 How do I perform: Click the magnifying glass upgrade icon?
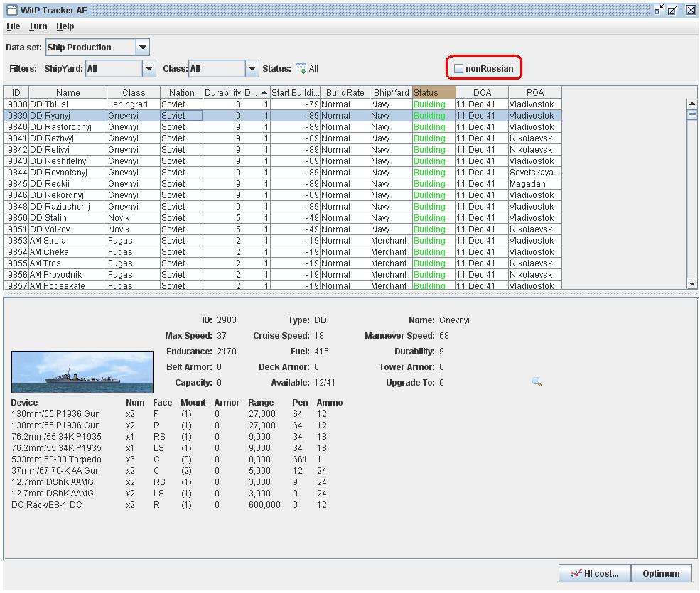[x=537, y=382]
